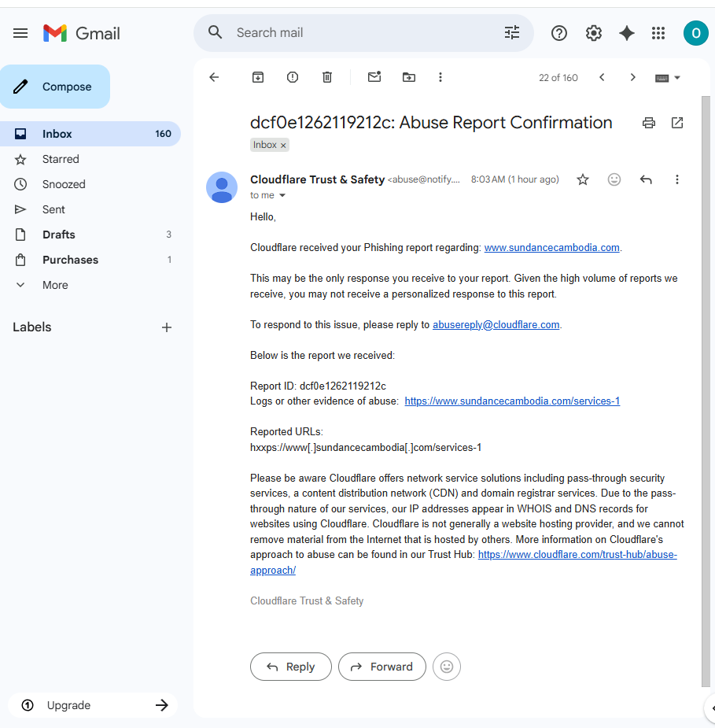Screen dimensions: 715x728
Task: Archive this email
Action: (258, 77)
